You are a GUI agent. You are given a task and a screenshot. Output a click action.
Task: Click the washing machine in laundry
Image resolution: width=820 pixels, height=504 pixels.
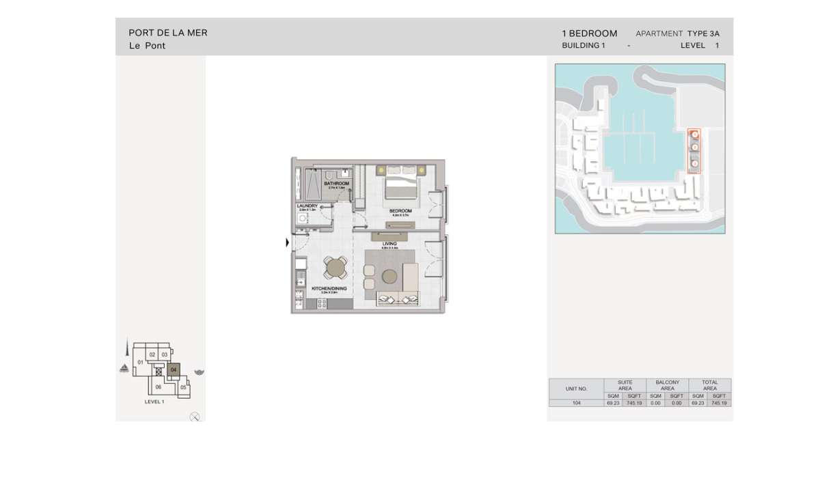pos(302,218)
